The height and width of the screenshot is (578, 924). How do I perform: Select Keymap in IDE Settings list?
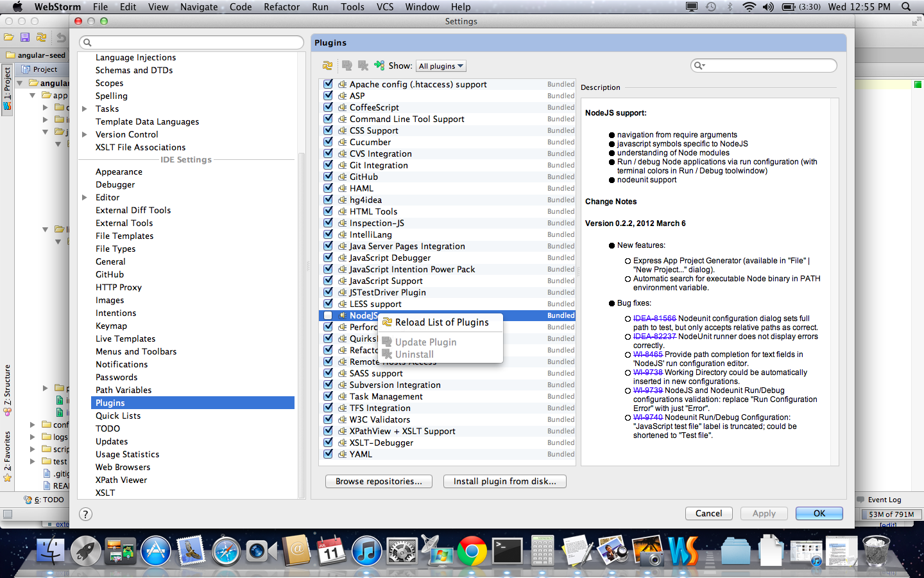coord(111,326)
